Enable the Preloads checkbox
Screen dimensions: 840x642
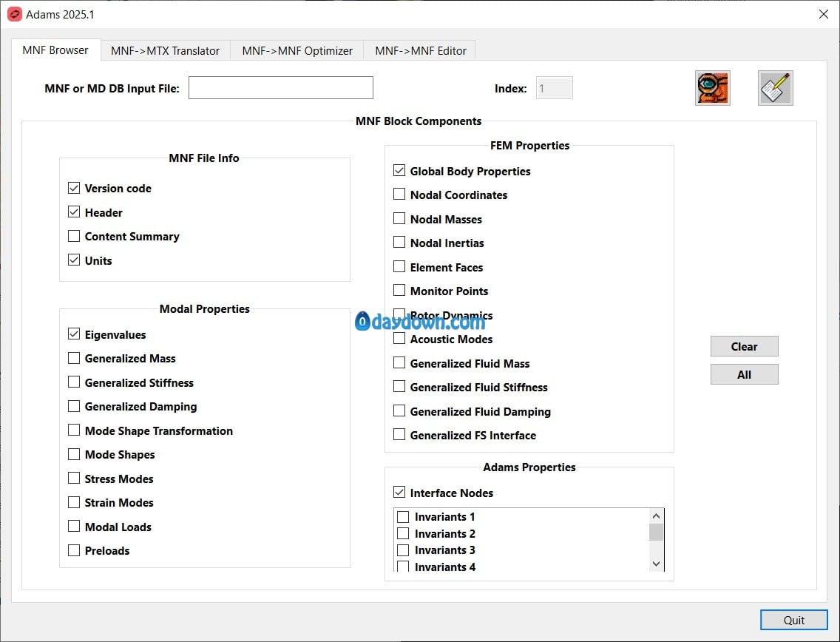[74, 550]
